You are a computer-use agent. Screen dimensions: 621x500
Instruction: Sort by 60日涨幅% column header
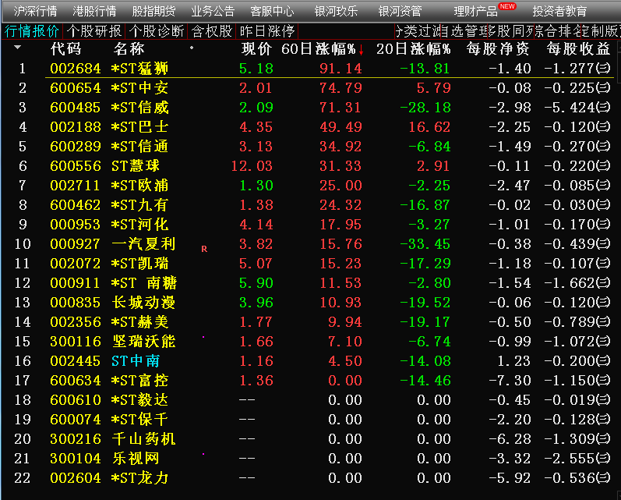pyautogui.click(x=318, y=48)
